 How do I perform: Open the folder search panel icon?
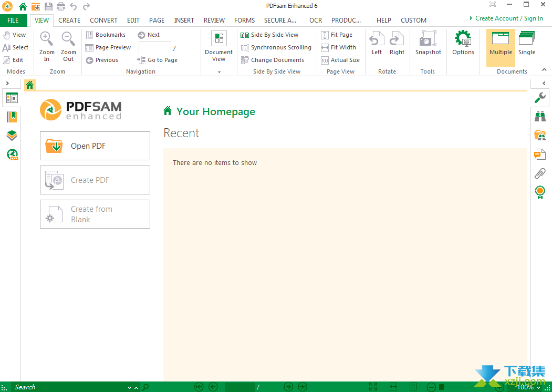pyautogui.click(x=540, y=135)
